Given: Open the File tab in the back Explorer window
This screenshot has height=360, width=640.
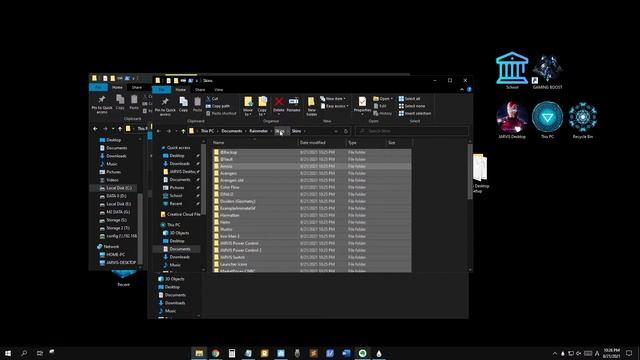Looking at the screenshot, I should point(98,87).
